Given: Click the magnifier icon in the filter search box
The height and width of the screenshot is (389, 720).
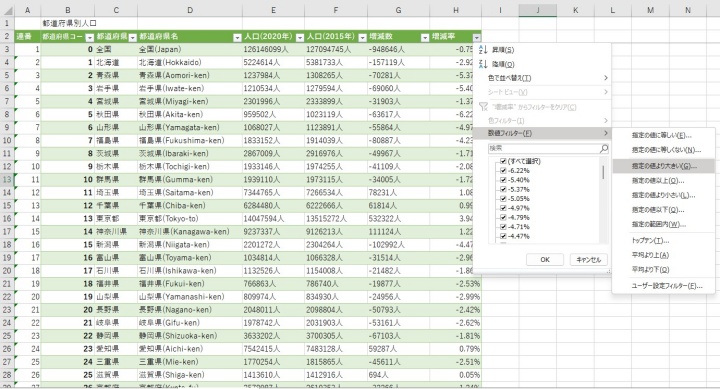Looking at the screenshot, I should [x=604, y=148].
